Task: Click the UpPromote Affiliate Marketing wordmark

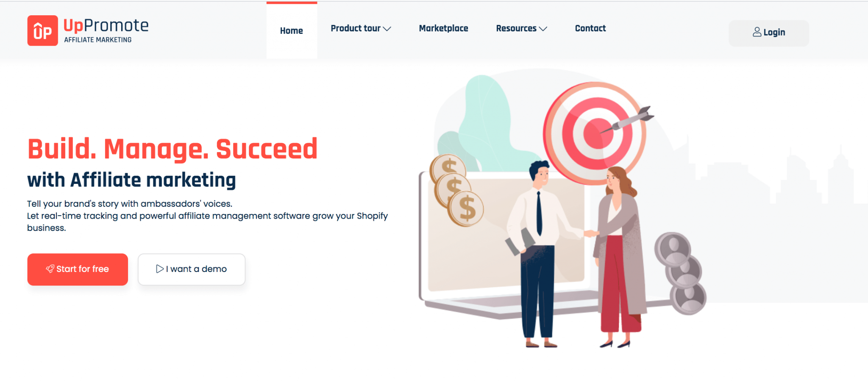Action: (x=106, y=31)
